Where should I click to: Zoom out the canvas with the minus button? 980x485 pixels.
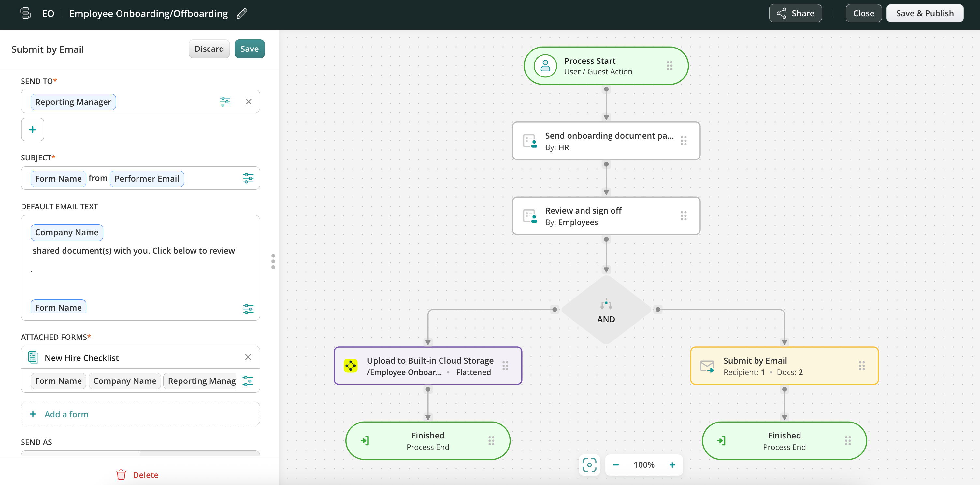[x=616, y=465]
